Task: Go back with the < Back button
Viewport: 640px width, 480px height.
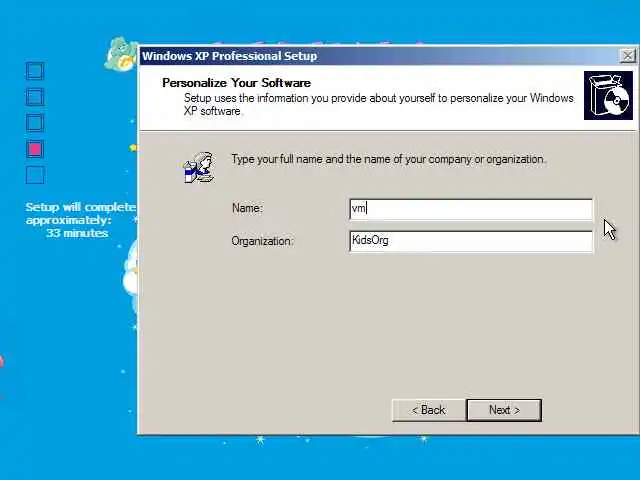Action: tap(429, 410)
